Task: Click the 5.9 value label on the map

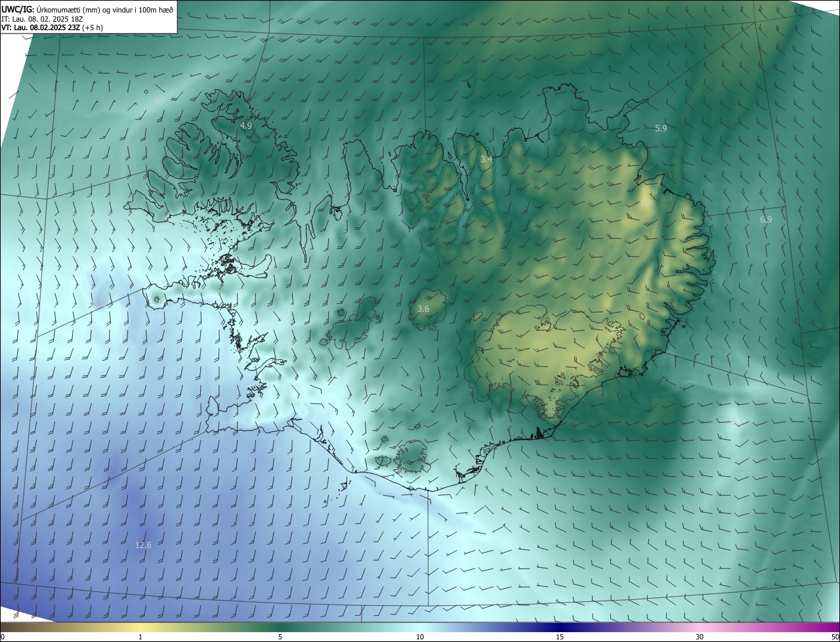Action: click(661, 128)
